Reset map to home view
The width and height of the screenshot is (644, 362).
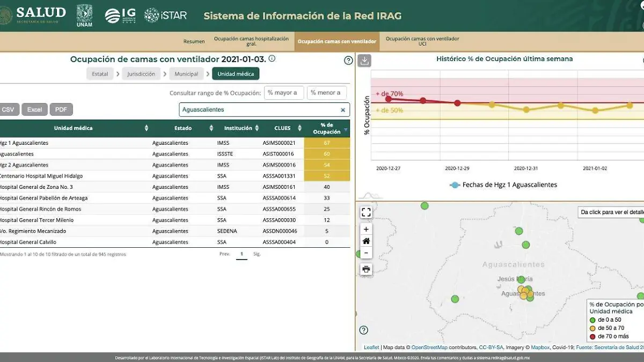point(366,241)
